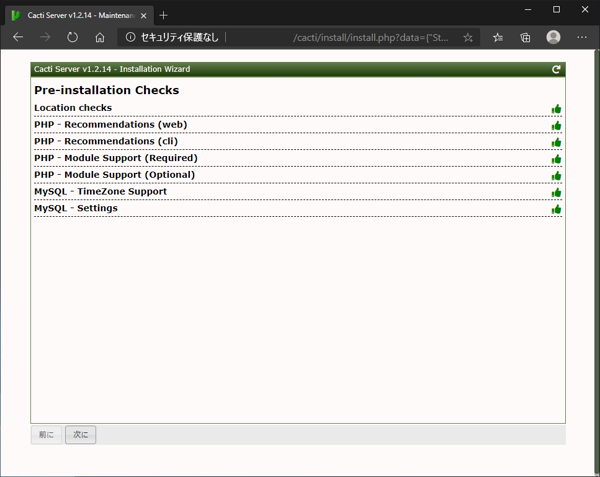Click the wizard refresh icon in green header
Image resolution: width=600 pixels, height=477 pixels.
click(x=556, y=69)
